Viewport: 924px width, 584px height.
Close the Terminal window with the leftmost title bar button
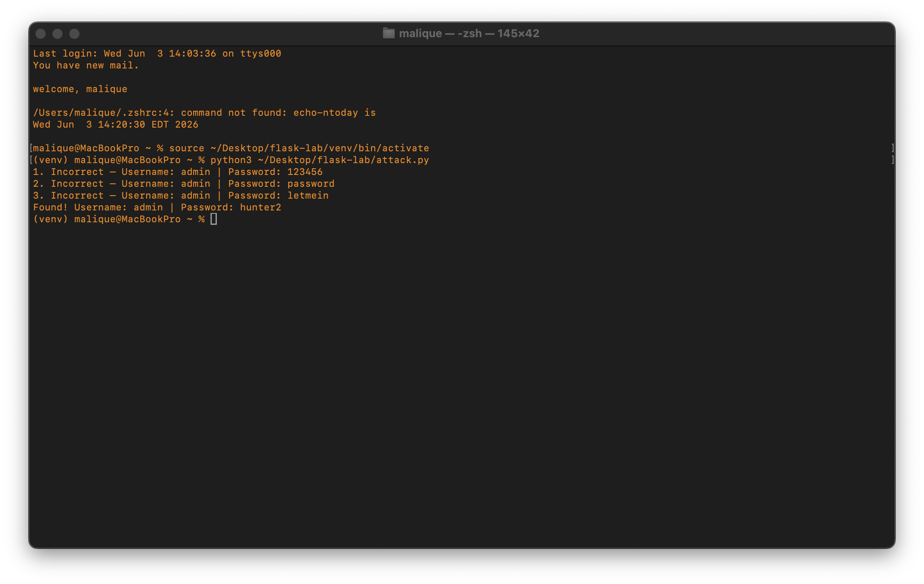coord(41,34)
